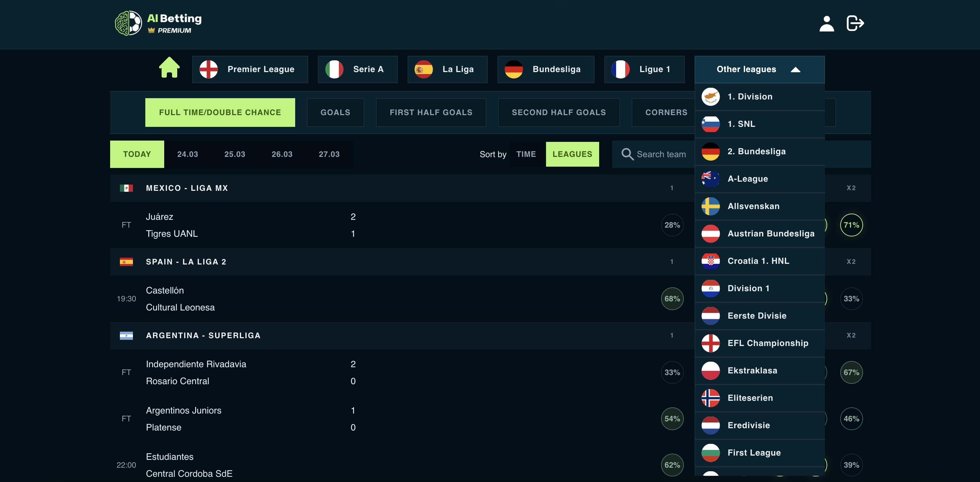Image resolution: width=980 pixels, height=482 pixels.
Task: Click the logout icon
Action: coord(855,23)
